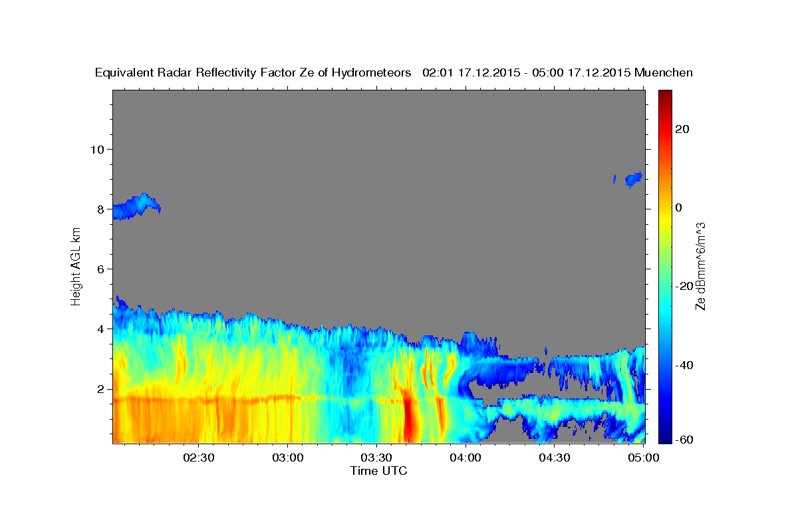Screen dimensions: 798x532
Task: Click the '03:30' time tick label
Action: click(x=377, y=458)
